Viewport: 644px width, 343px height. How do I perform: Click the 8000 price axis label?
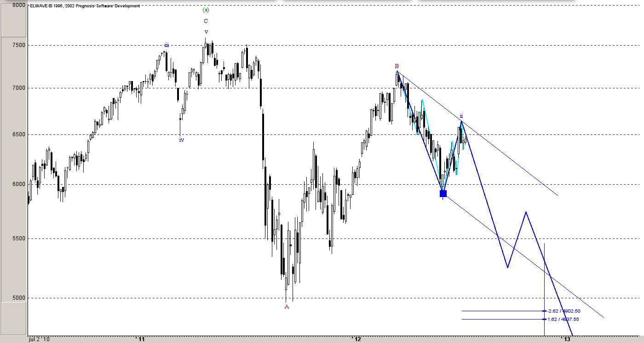[19, 5]
